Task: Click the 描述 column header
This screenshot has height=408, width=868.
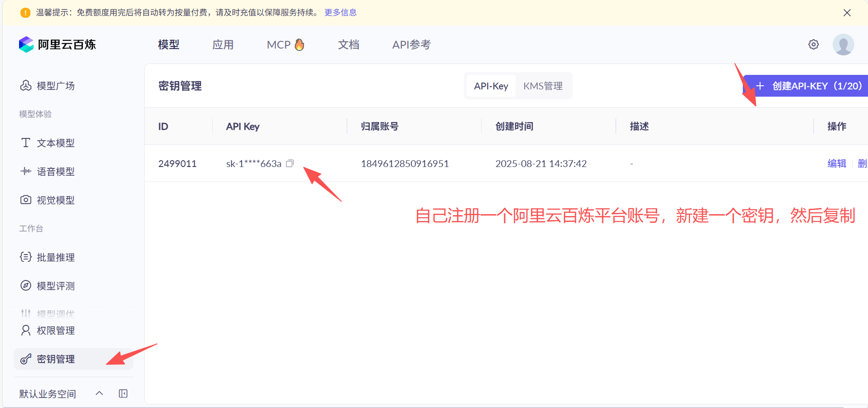Action: (639, 126)
